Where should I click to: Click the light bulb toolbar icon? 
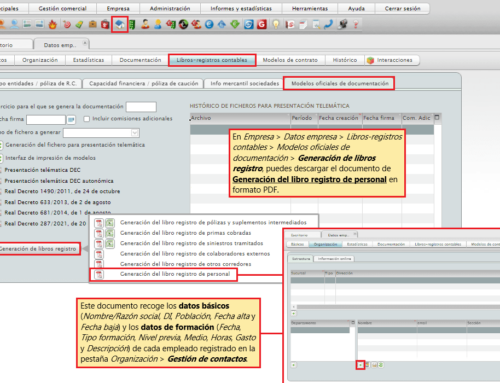[276, 24]
